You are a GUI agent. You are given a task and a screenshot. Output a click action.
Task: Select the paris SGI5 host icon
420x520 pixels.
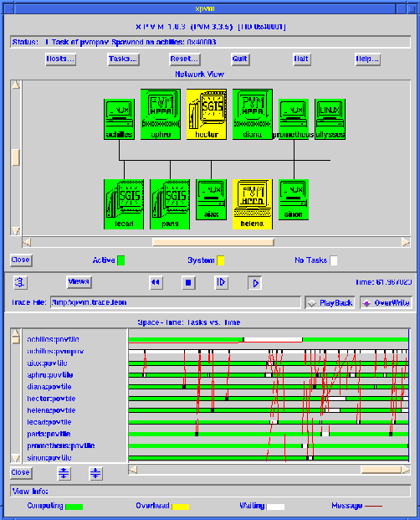pos(170,204)
